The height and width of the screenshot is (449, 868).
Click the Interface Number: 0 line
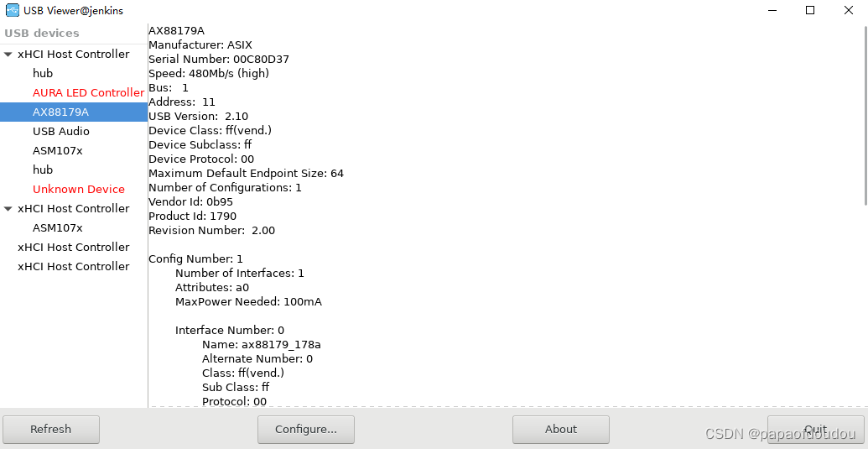(x=230, y=331)
